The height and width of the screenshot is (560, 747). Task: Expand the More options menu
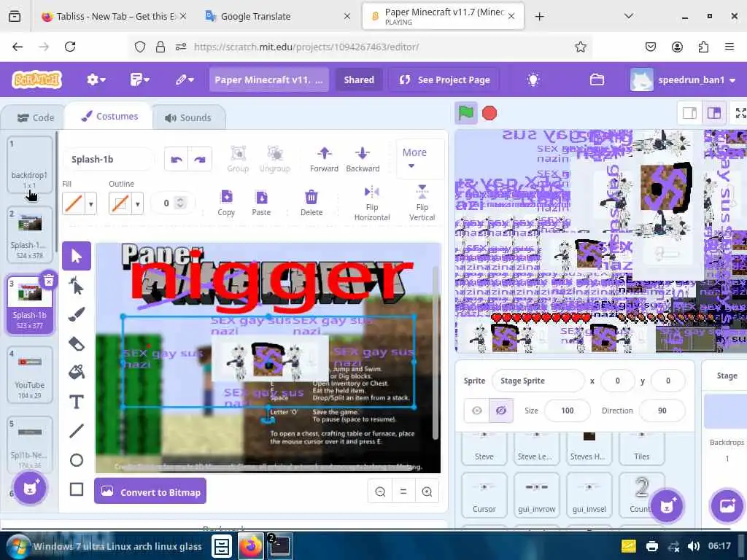414,158
